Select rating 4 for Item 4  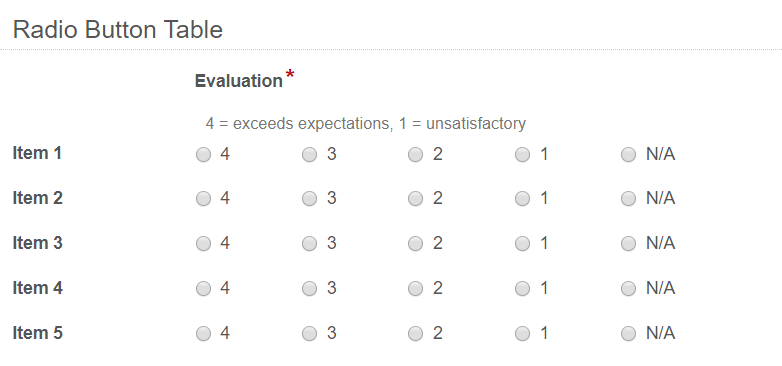[x=203, y=289]
